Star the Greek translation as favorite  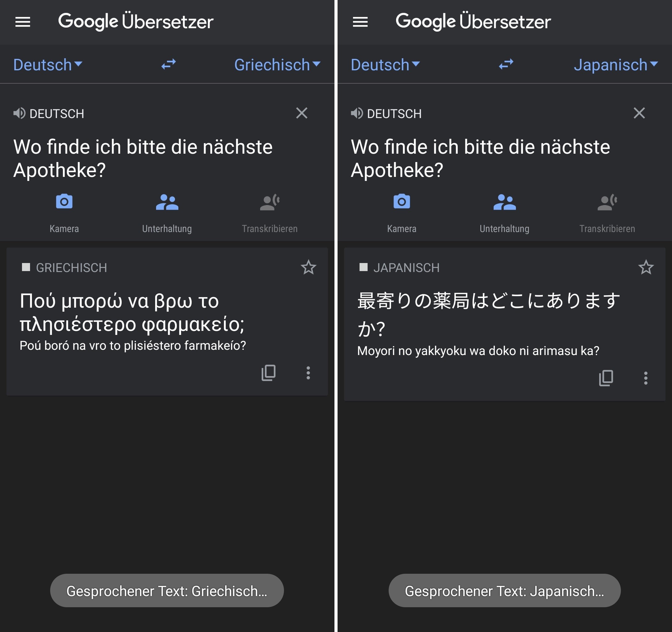[x=308, y=267]
